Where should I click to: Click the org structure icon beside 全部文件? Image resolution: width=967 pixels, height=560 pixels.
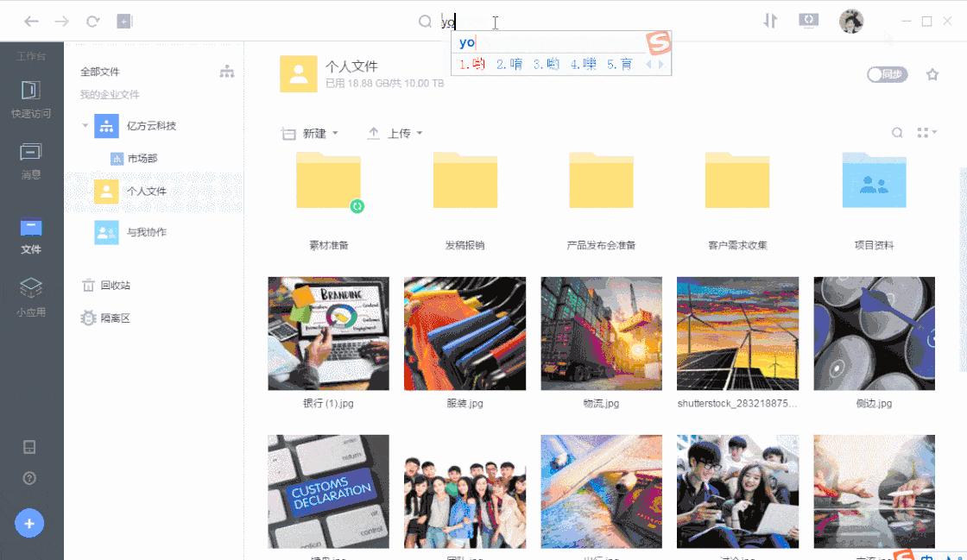pos(226,72)
